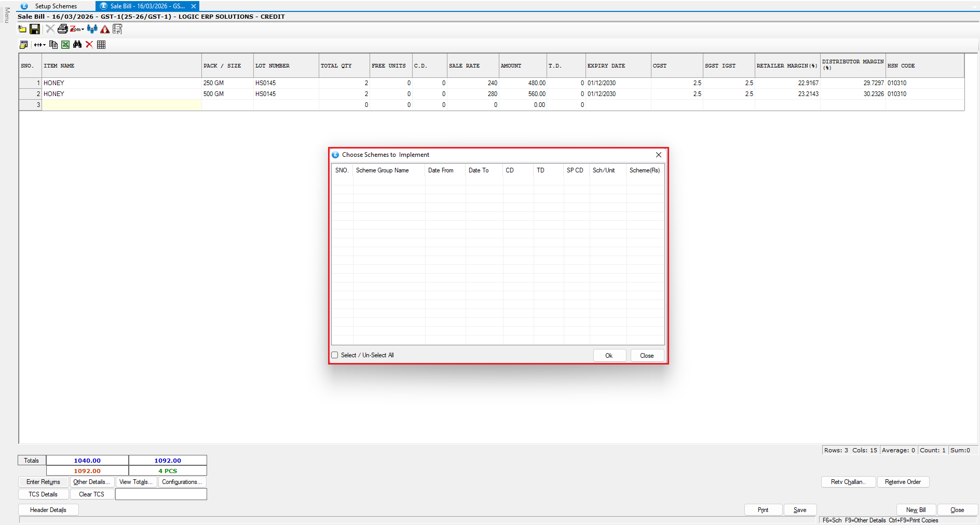The height and width of the screenshot is (525, 980).
Task: Click the floppy disk save icon
Action: 35,29
